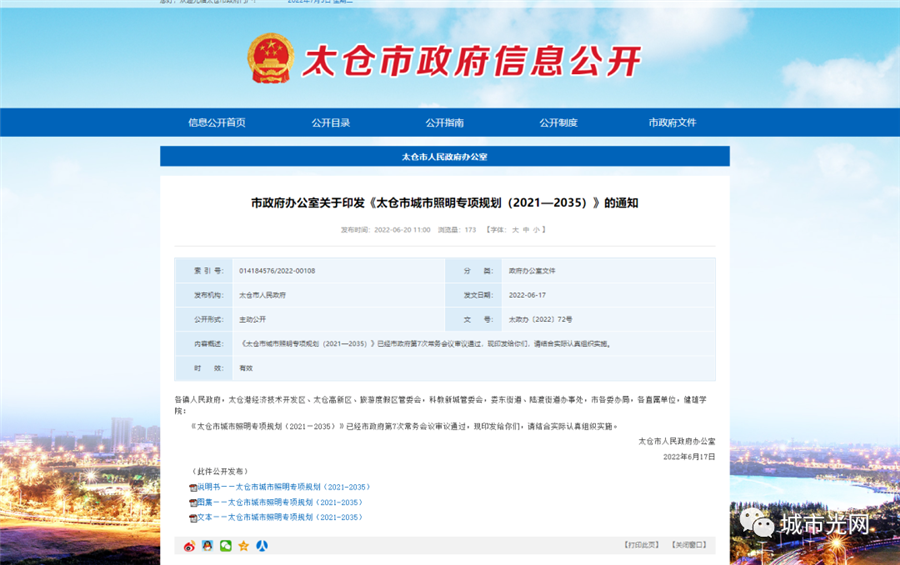Click the （此件公开发布） note
Viewport: 900px width, 565px height.
(x=219, y=471)
